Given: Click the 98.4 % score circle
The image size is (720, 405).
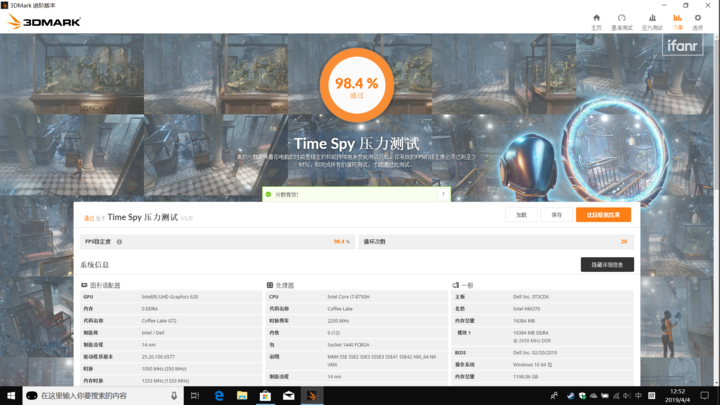Looking at the screenshot, I should click(357, 85).
